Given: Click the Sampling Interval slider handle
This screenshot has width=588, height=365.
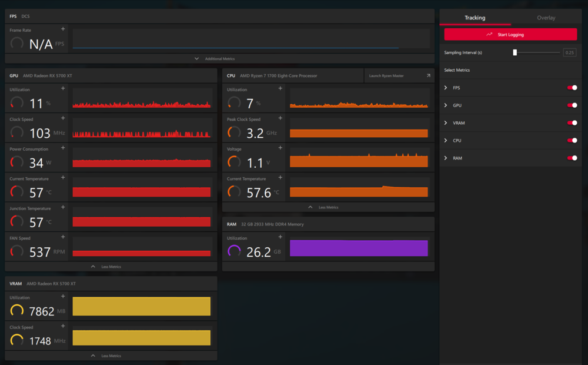Looking at the screenshot, I should [515, 52].
